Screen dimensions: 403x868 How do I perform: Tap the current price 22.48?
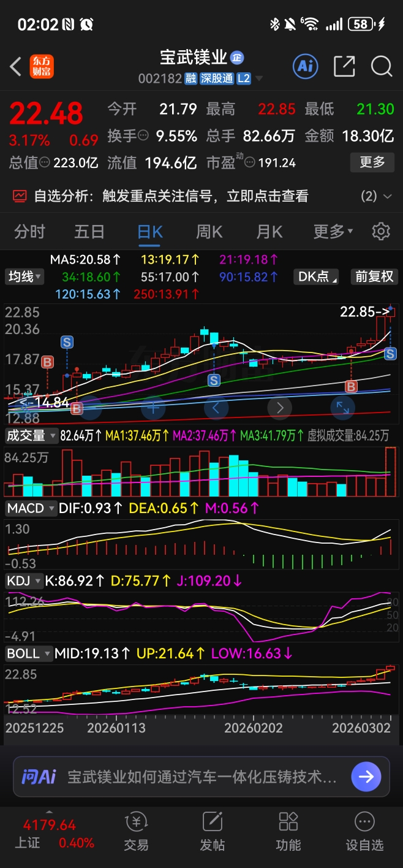(46, 114)
